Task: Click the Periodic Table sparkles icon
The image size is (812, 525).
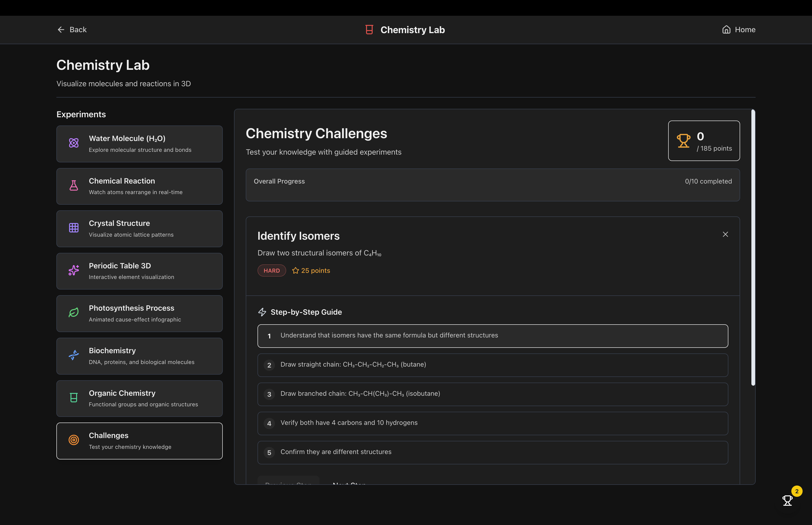Action: point(74,270)
